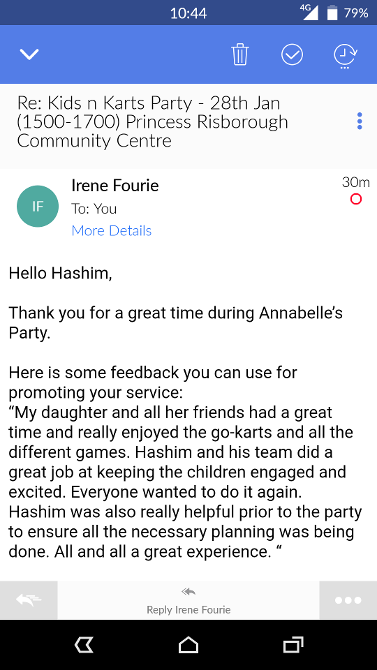Viewport: 377px width, 670px height.
Task: Tap Android home navigation button
Action: point(188,644)
